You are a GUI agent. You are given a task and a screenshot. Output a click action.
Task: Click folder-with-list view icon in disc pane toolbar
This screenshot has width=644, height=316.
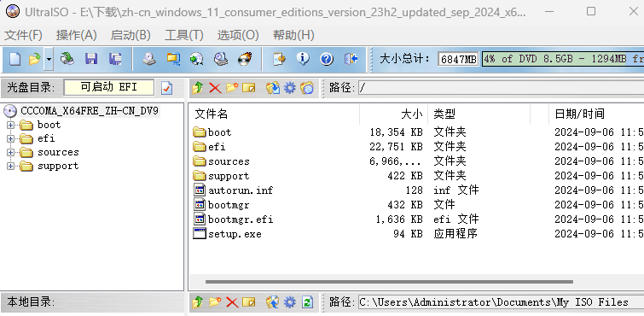[307, 88]
